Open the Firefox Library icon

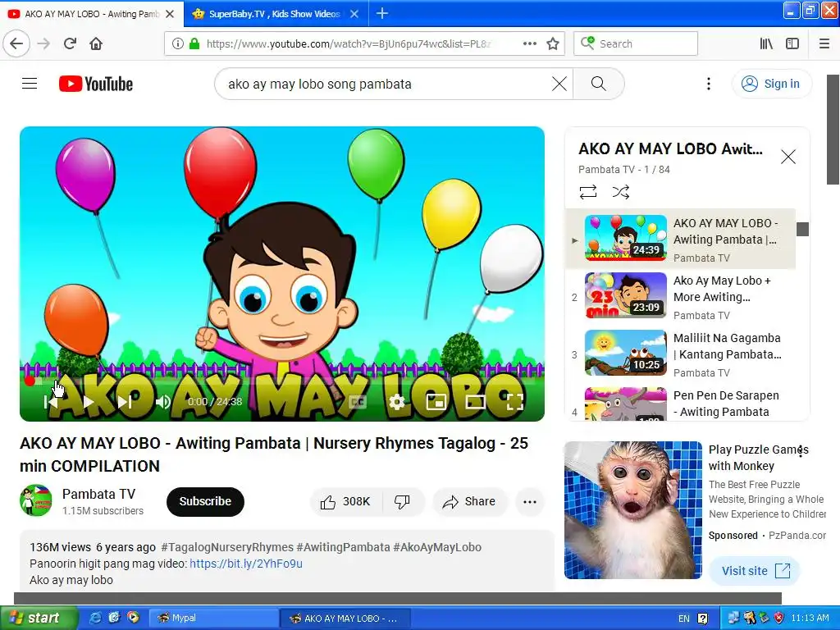coord(766,43)
